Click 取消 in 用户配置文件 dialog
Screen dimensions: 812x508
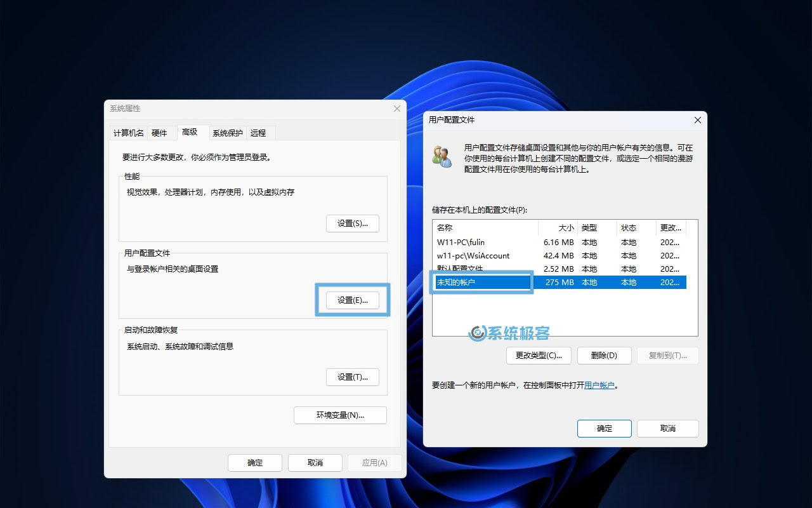(x=668, y=429)
